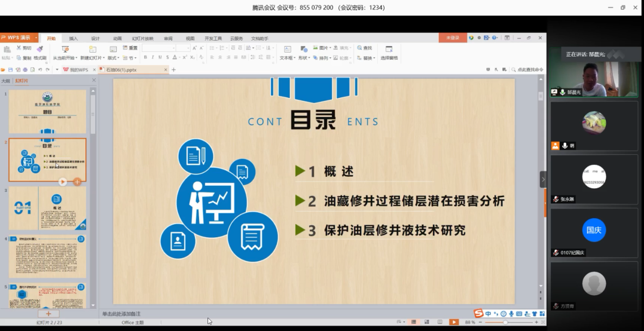Click the Cut (剪切) scissors icon
This screenshot has height=331, width=644.
coord(24,48)
